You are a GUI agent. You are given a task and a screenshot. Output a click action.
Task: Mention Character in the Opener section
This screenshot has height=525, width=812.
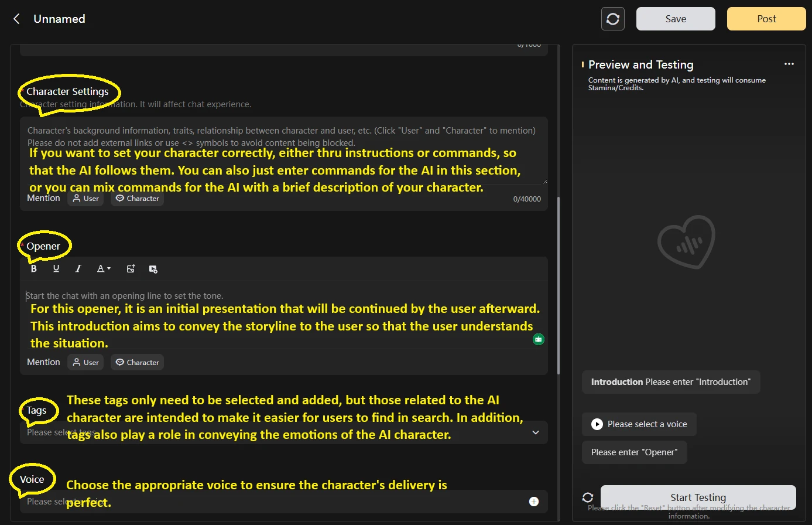137,363
